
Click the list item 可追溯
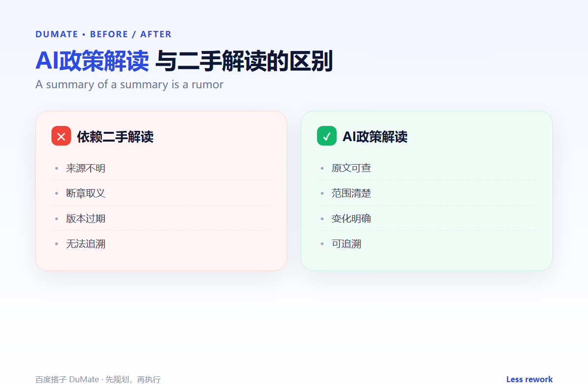click(x=427, y=244)
